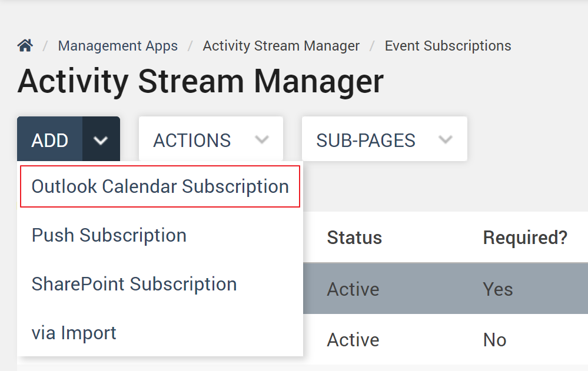Go to the Activity Stream Manager breadcrumb link
The image size is (588, 371).
coord(281,46)
